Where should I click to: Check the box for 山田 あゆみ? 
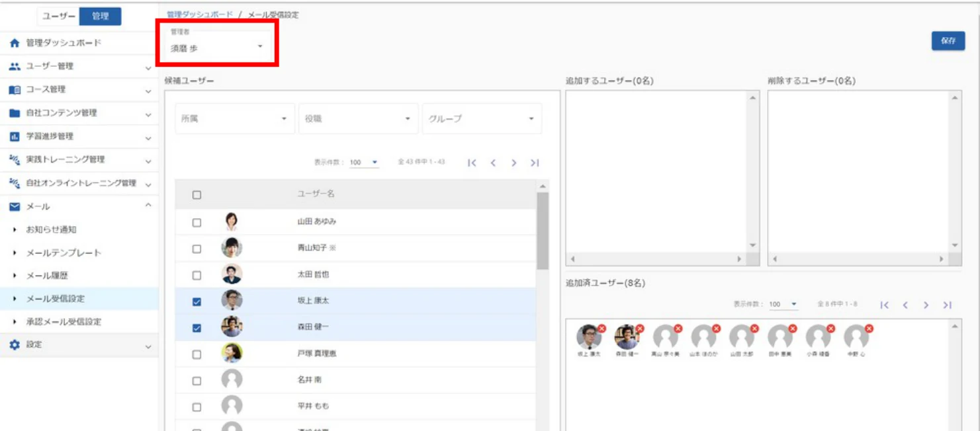(197, 223)
